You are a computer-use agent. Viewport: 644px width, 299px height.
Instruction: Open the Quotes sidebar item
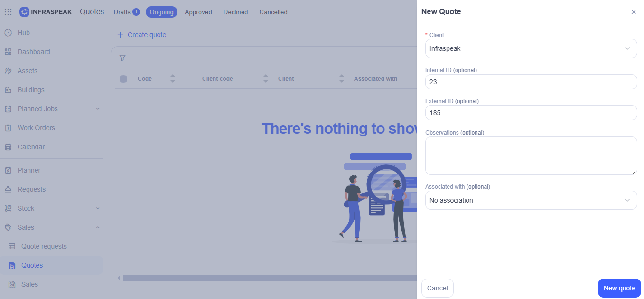[x=51, y=265]
